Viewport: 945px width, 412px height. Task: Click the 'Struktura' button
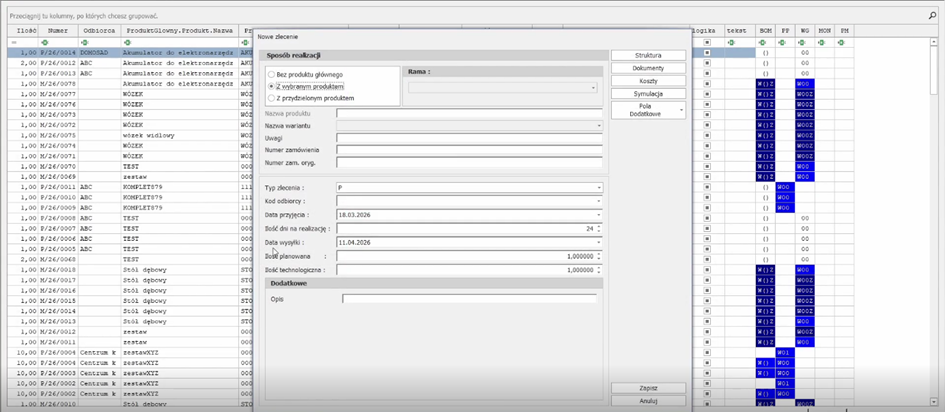tap(648, 55)
